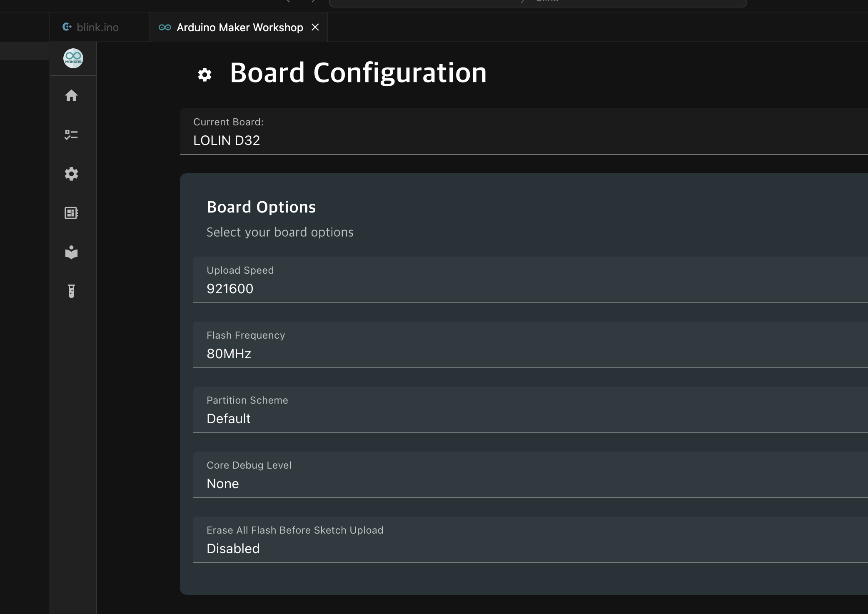868x614 pixels.
Task: Open the Boards Manager sidebar icon
Action: [72, 213]
